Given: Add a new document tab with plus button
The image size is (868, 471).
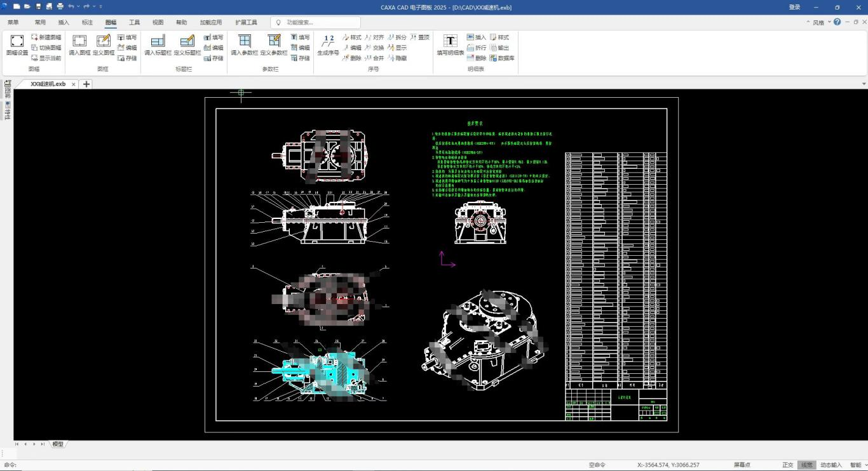Looking at the screenshot, I should coord(87,84).
